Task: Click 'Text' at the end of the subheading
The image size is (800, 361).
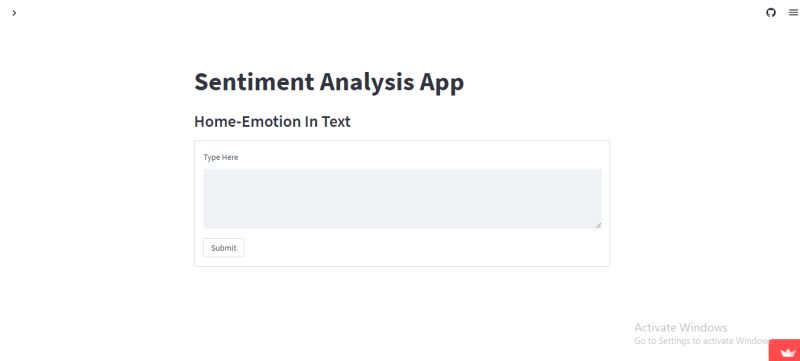Action: 336,122
